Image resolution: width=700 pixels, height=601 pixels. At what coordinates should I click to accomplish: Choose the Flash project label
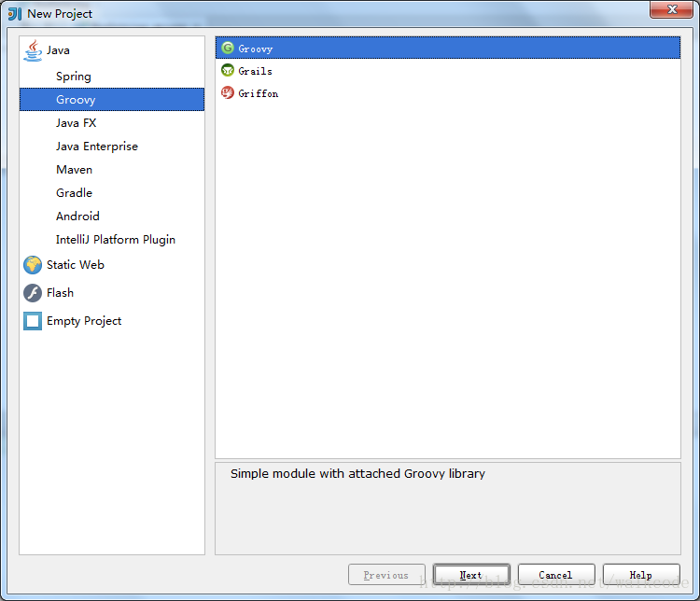61,293
